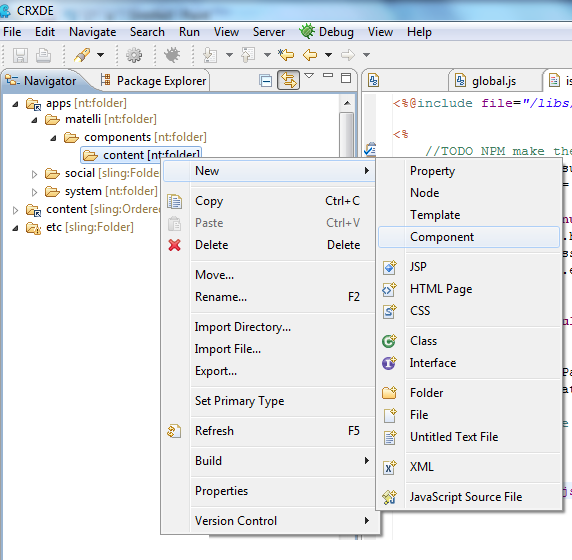Viewport: 572px width, 560px height.
Task: Open the Edit menu
Action: point(45,32)
